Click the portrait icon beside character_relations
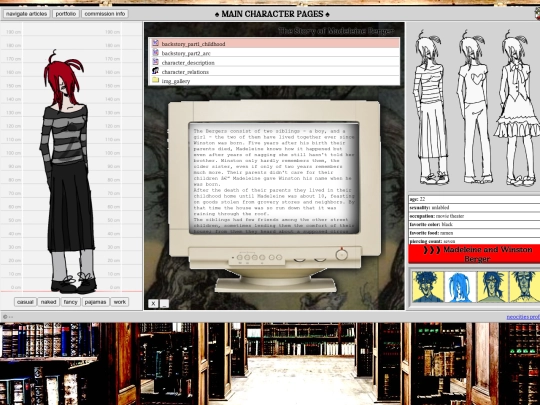Viewport: 540px width, 405px height. [155, 71]
